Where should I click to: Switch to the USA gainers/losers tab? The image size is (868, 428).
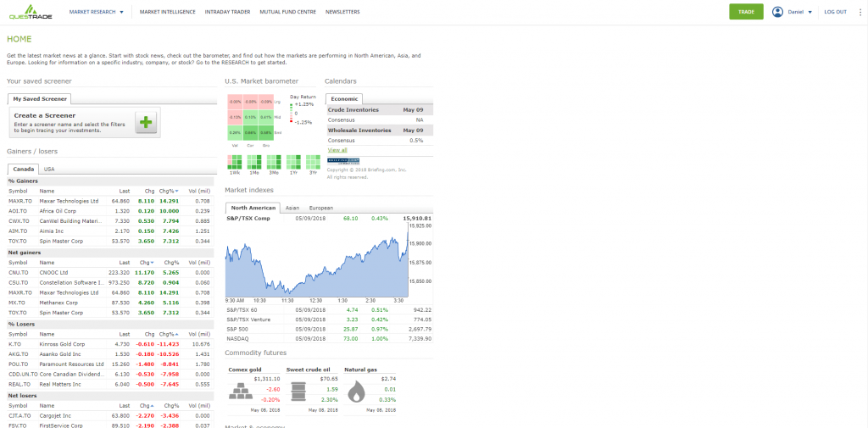pyautogui.click(x=49, y=169)
